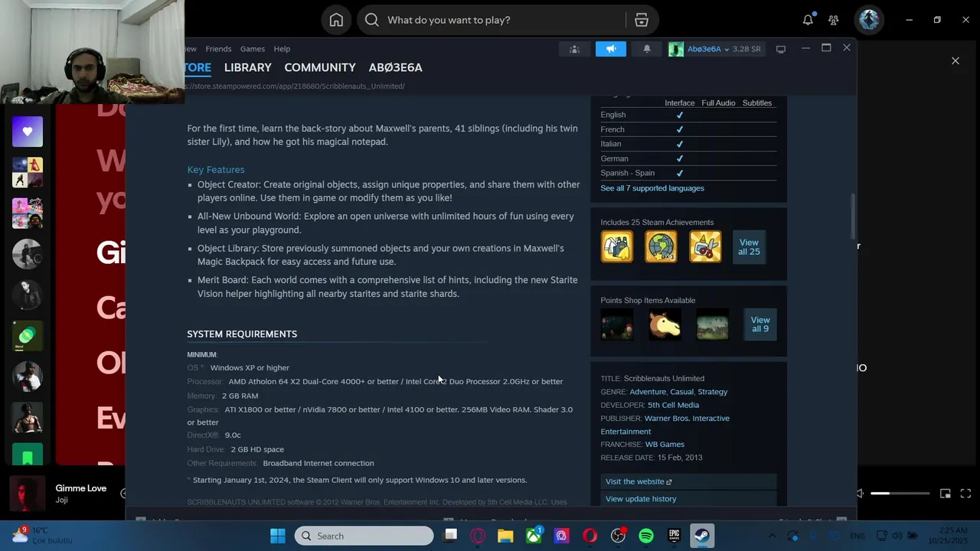Open the Xbox app home icon
980x551 pixels.
336,20
